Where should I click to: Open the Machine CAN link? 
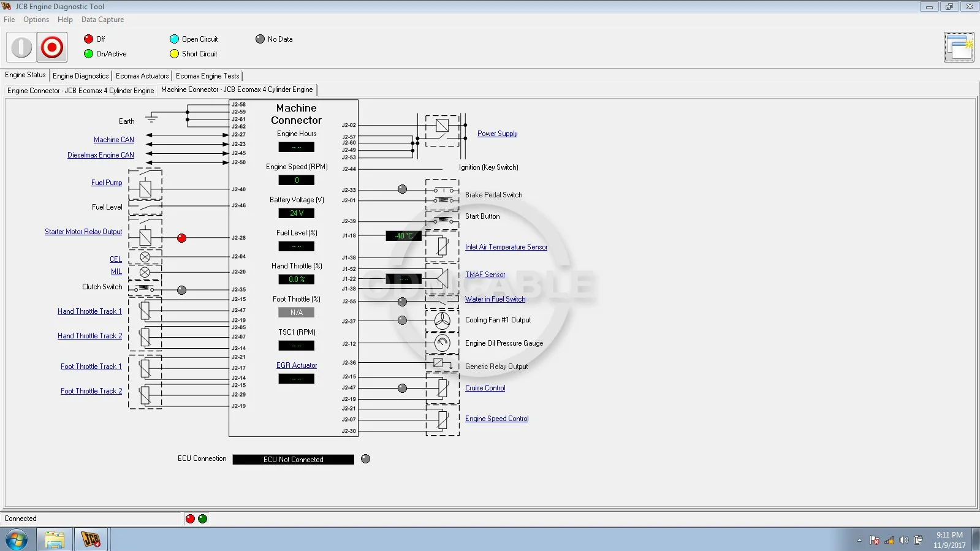114,140
